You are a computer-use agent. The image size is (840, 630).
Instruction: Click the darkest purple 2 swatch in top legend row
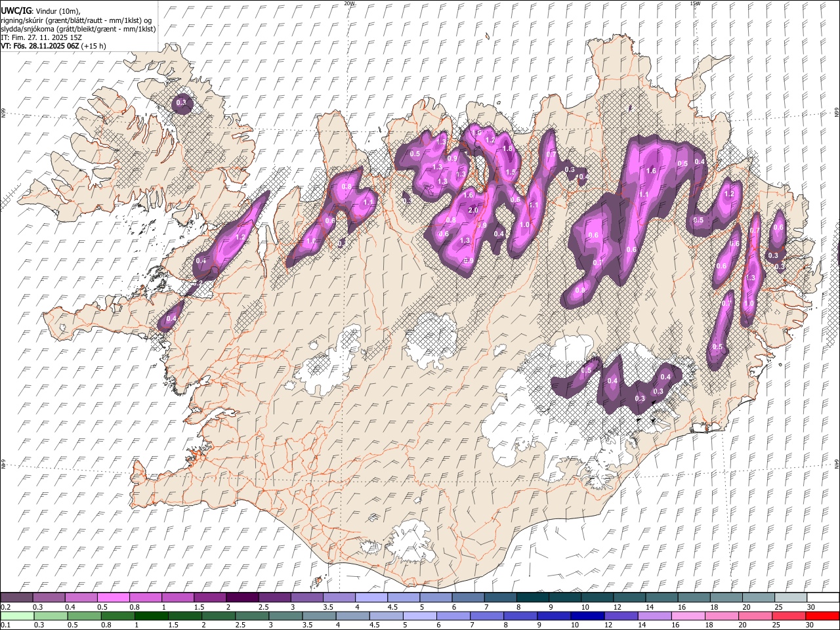[242, 597]
